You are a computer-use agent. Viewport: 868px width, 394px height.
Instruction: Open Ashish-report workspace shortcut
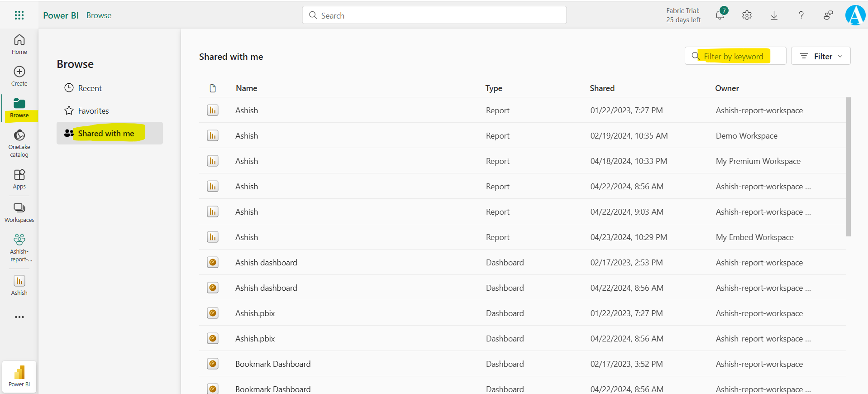pyautogui.click(x=19, y=248)
